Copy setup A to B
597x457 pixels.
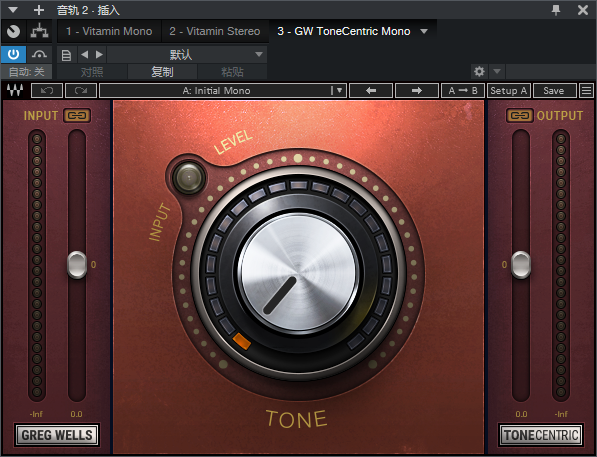[x=463, y=91]
